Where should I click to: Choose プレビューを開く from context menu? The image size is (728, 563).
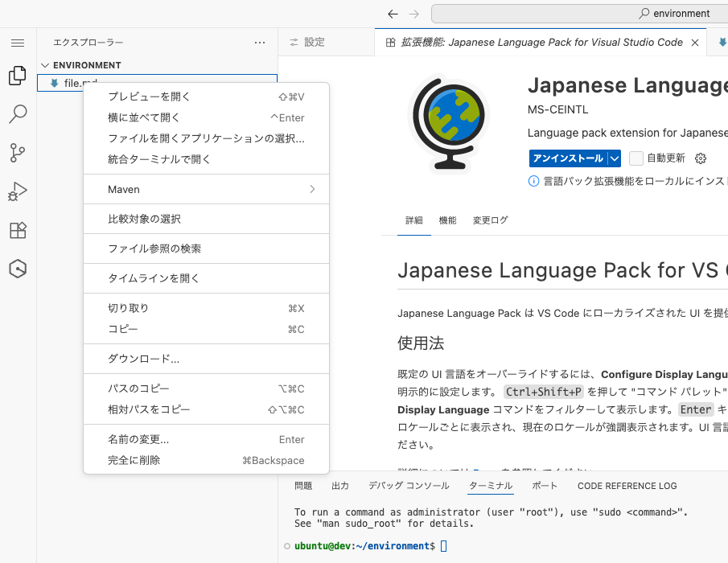point(206,97)
